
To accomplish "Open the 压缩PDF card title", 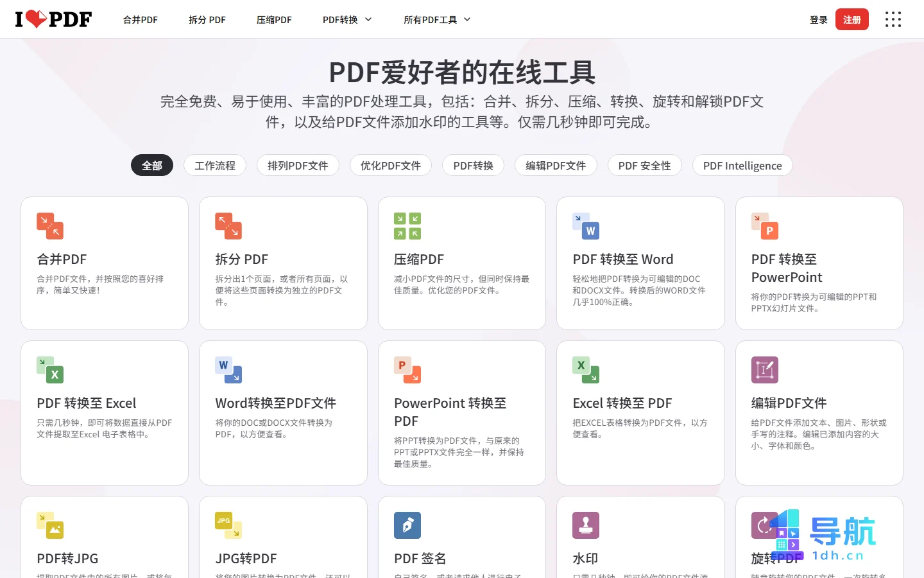I will [419, 259].
